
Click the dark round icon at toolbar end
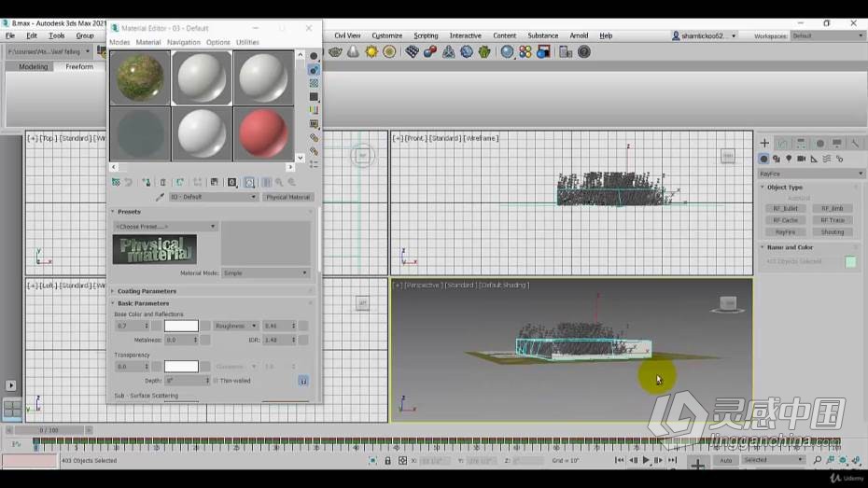584,52
